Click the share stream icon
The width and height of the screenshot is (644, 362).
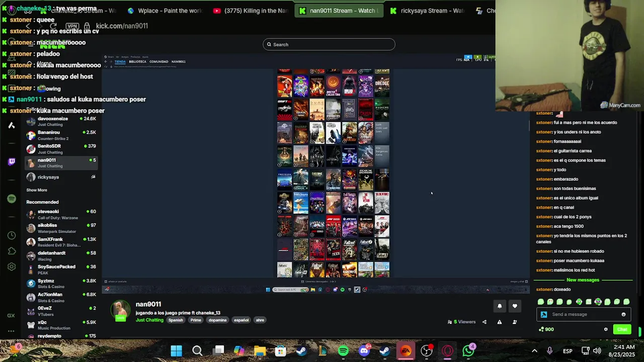pos(485,322)
